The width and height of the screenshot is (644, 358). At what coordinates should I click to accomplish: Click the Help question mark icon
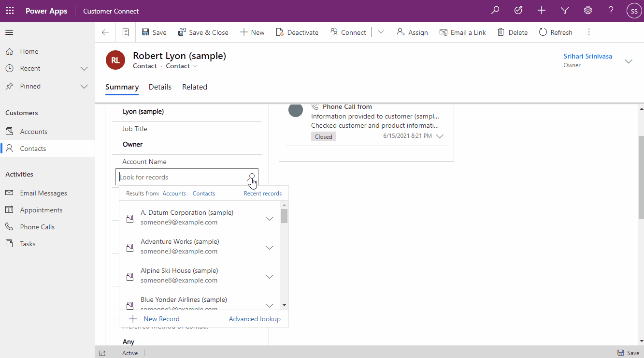(611, 11)
